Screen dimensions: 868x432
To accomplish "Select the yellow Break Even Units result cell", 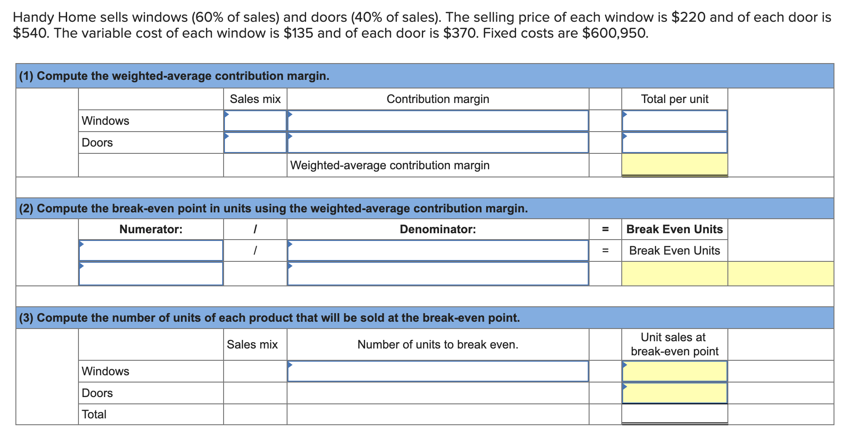I will [674, 273].
